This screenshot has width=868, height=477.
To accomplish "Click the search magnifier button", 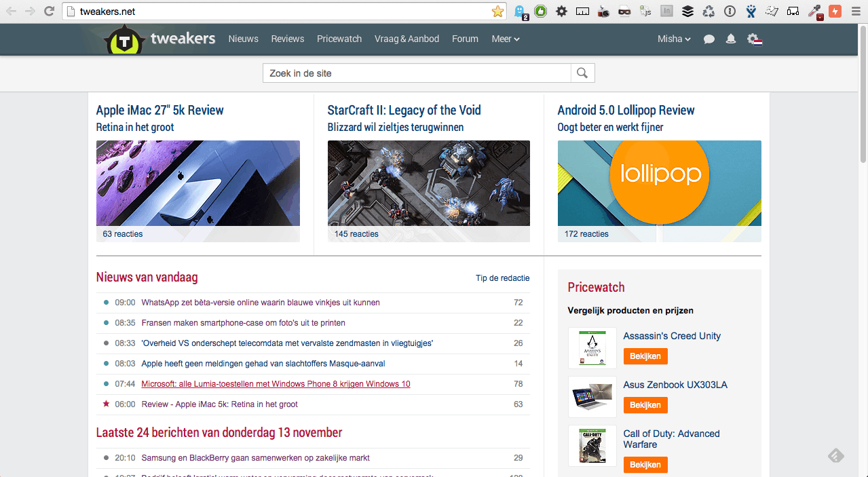I will click(582, 73).
